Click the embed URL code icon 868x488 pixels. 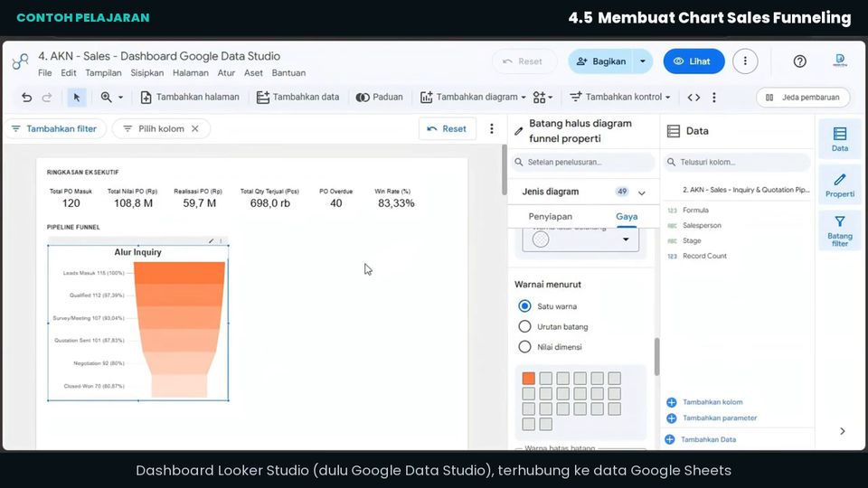[693, 98]
